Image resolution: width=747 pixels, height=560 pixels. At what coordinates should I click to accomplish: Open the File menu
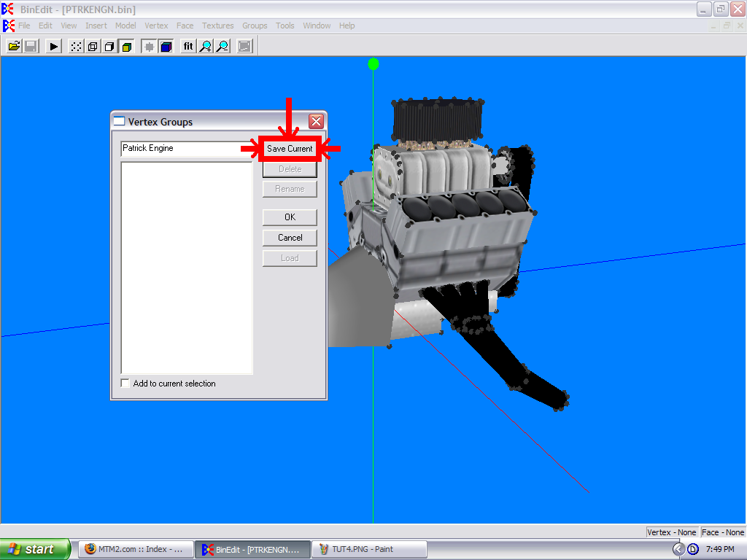[x=24, y=26]
